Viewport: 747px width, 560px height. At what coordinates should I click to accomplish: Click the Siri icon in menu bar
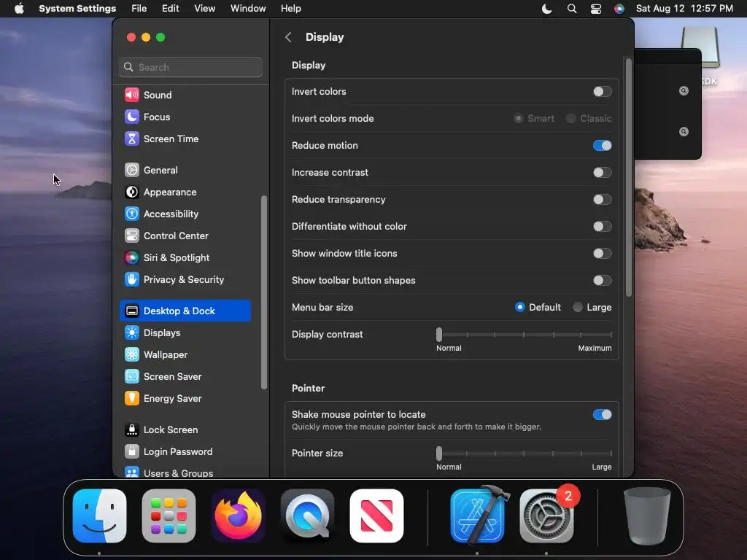(619, 9)
